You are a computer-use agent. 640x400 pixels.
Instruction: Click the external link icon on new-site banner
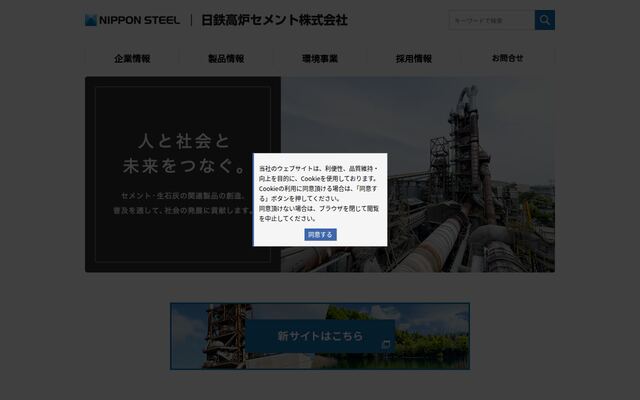click(386, 344)
